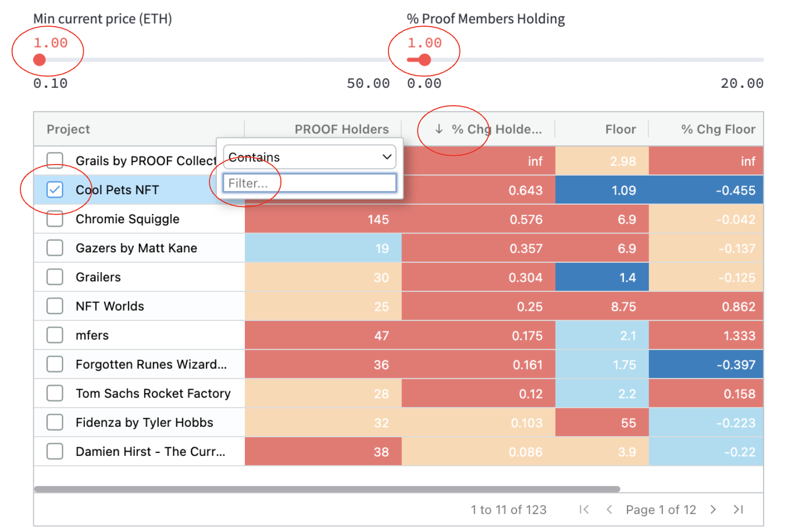795x532 pixels.
Task: Tick the Grailers row checkbox
Action: coord(55,277)
